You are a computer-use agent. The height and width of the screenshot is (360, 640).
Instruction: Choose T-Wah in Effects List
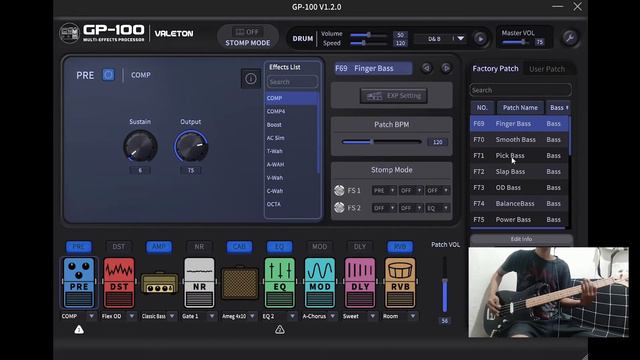tap(291, 151)
